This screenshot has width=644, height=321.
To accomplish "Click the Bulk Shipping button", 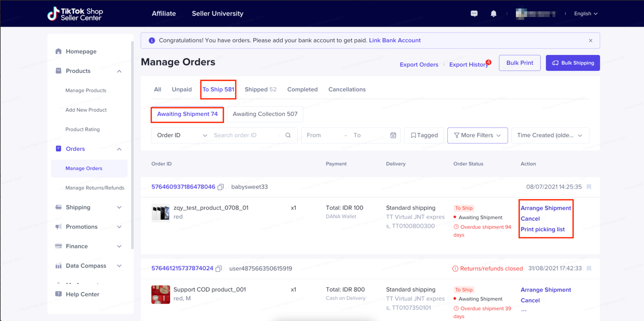I will pyautogui.click(x=573, y=63).
